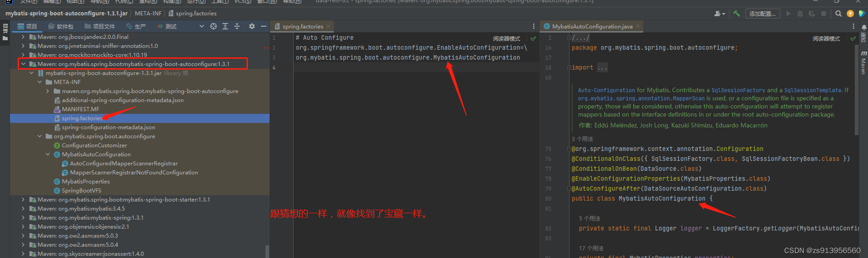Switch to the 测试 view tab
Image resolution: width=868 pixels, height=258 pixels.
point(167,26)
